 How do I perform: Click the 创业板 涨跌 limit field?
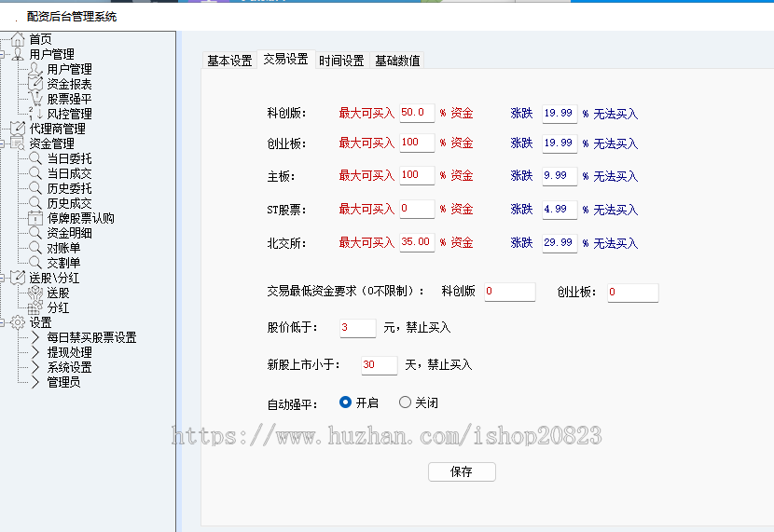point(560,143)
